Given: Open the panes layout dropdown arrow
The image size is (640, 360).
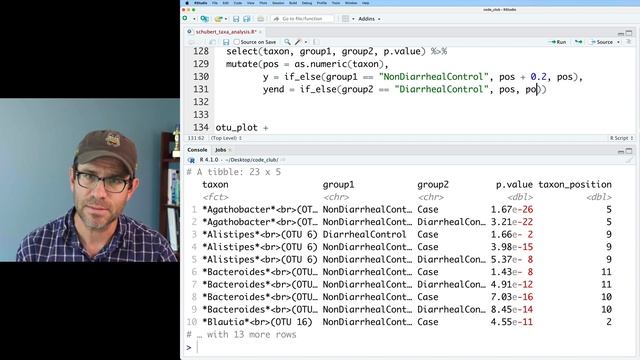Looking at the screenshot, I should pyautogui.click(x=353, y=19).
